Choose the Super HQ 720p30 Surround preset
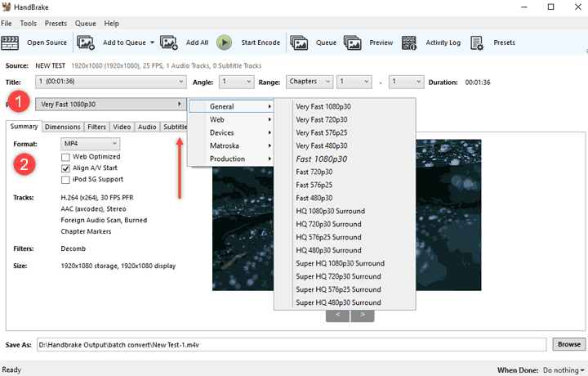 [x=345, y=276]
